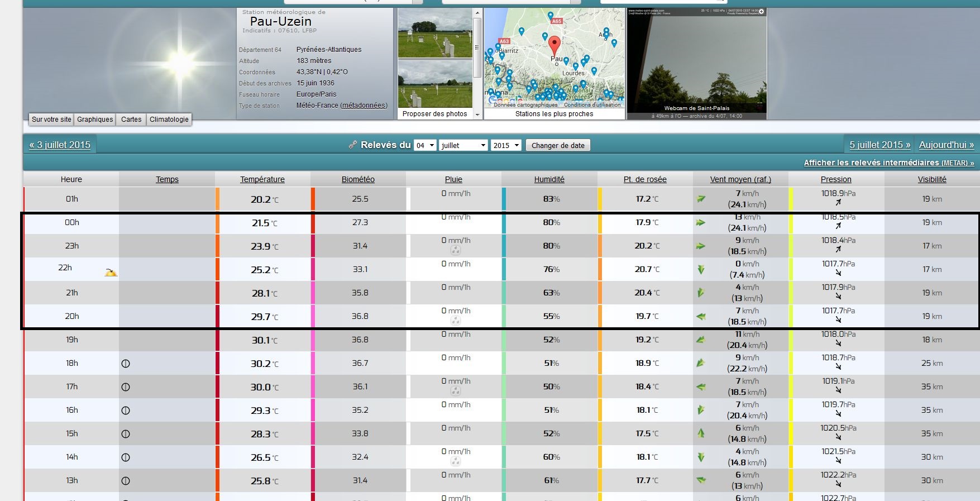This screenshot has width=980, height=501.
Task: Click the red location pin on the map
Action: [x=554, y=45]
